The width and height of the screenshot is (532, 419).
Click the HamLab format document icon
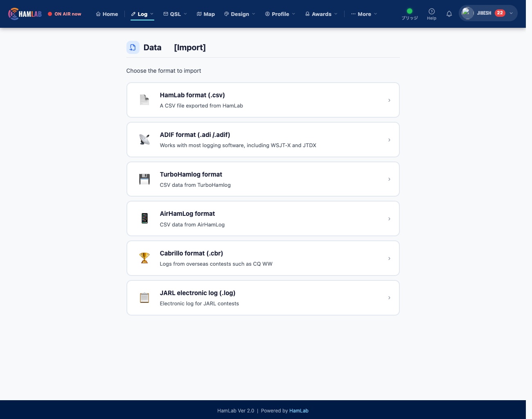coord(144,100)
